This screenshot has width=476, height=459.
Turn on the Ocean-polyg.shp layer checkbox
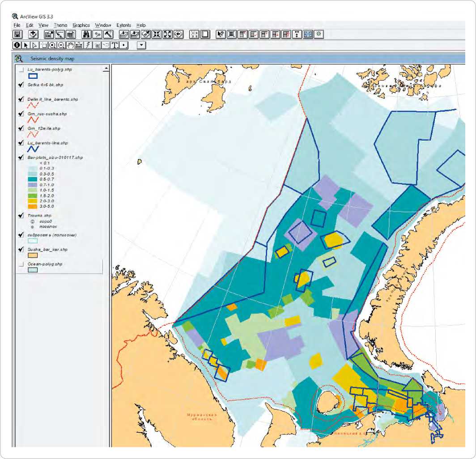tap(21, 264)
